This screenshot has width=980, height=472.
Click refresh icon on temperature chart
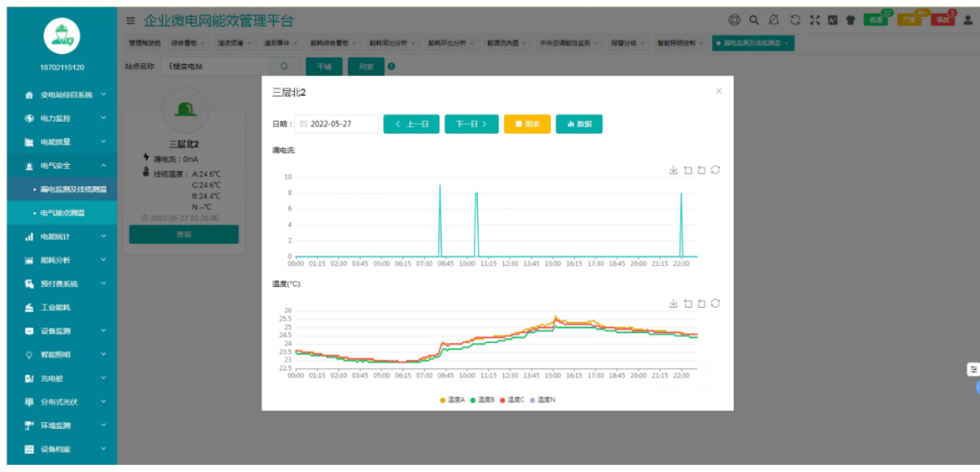(x=715, y=303)
